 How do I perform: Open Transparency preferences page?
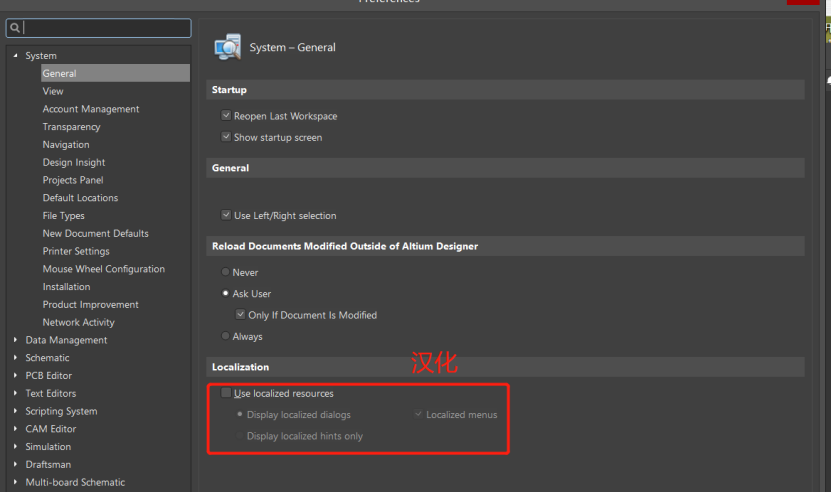[x=72, y=127]
